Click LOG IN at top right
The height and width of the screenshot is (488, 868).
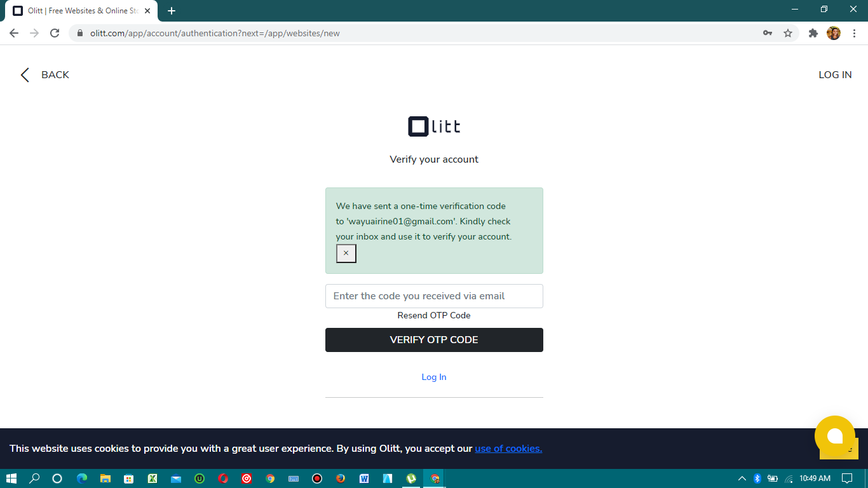pyautogui.click(x=835, y=75)
